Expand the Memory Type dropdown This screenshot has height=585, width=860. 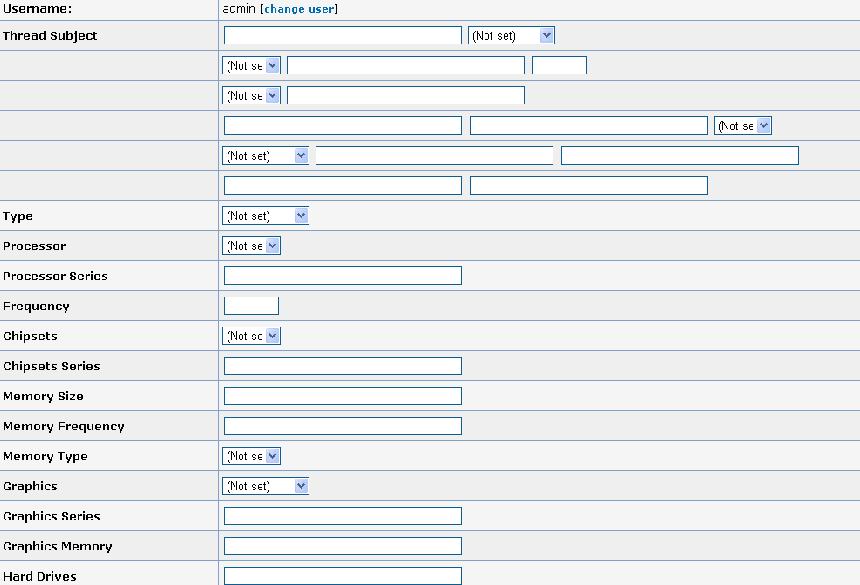point(251,456)
